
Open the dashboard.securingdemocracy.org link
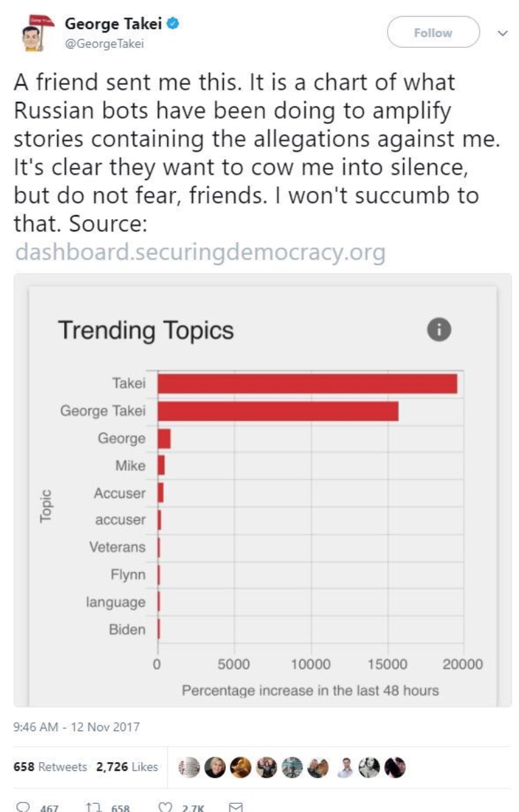coord(200,253)
